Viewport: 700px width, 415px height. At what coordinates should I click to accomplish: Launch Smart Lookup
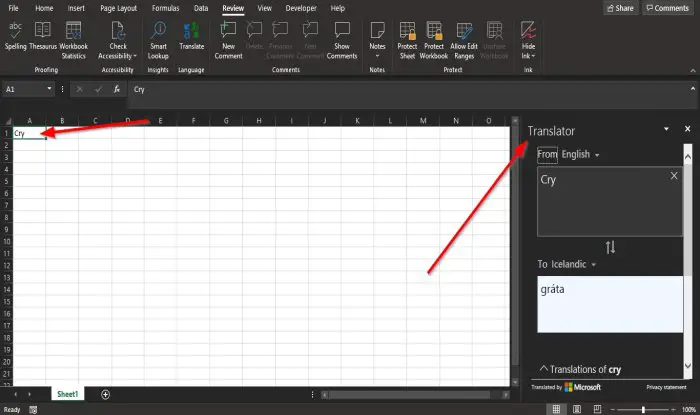[158, 40]
